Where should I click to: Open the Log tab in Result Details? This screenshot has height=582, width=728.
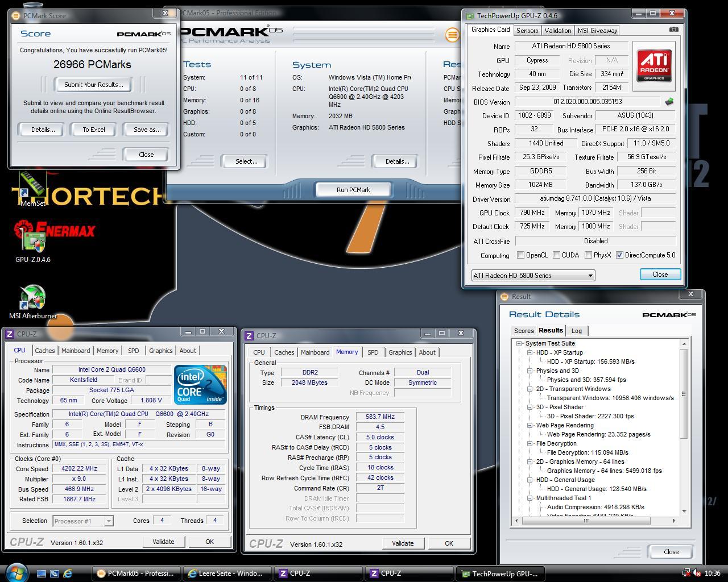[x=576, y=331]
